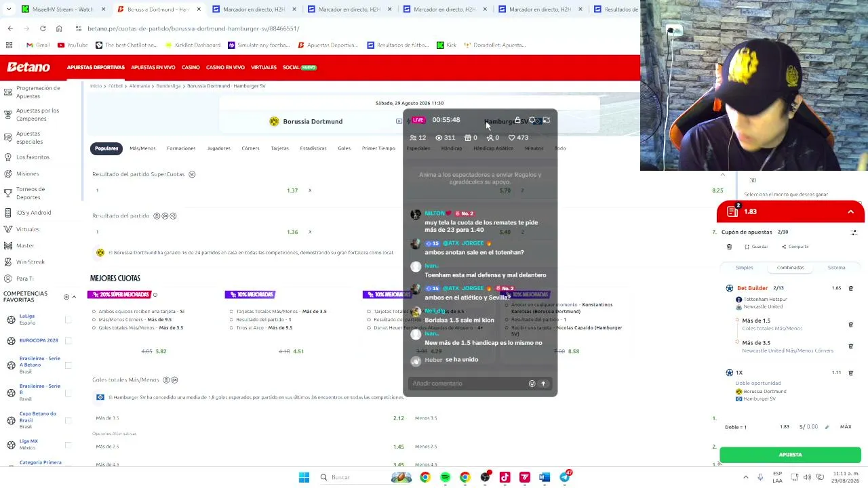Switch to the Córners market tab

click(x=250, y=148)
